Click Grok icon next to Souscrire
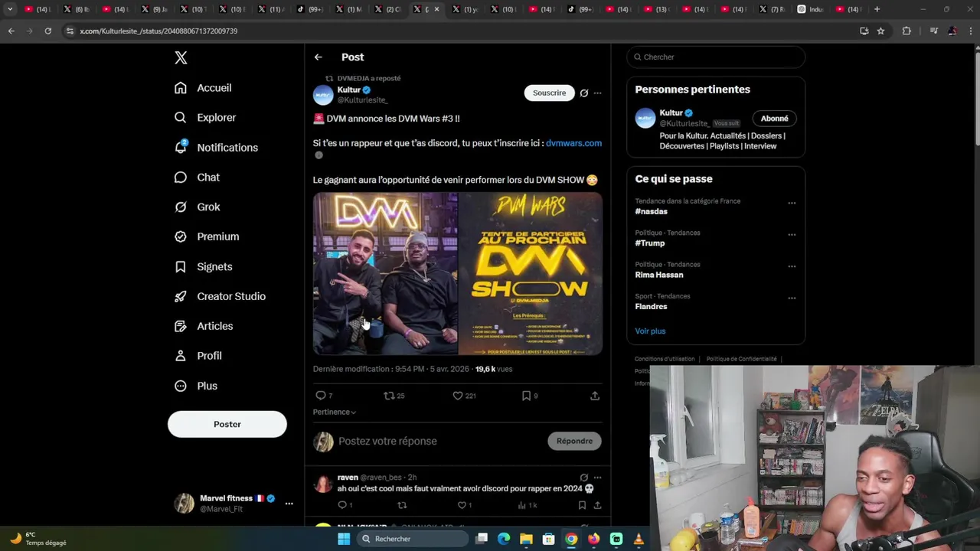 point(584,93)
